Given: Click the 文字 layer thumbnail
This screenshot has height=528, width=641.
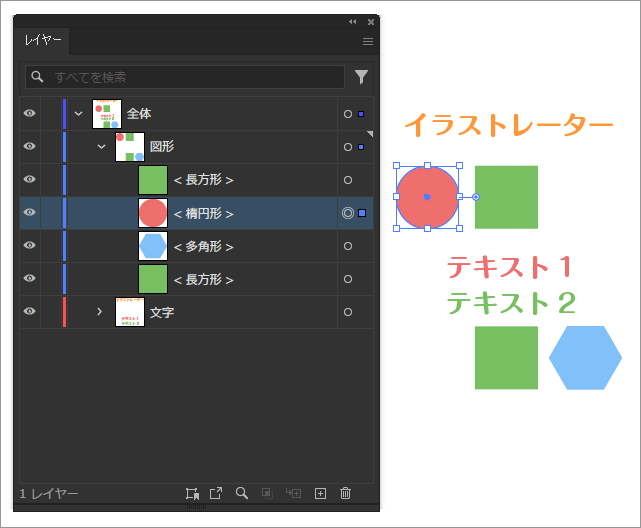Looking at the screenshot, I should [x=130, y=312].
